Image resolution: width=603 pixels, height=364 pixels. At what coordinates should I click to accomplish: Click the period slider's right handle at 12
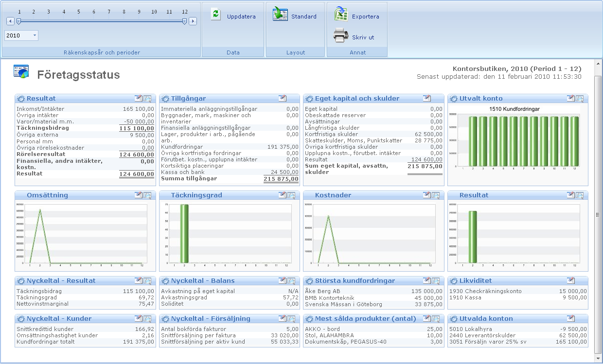184,21
